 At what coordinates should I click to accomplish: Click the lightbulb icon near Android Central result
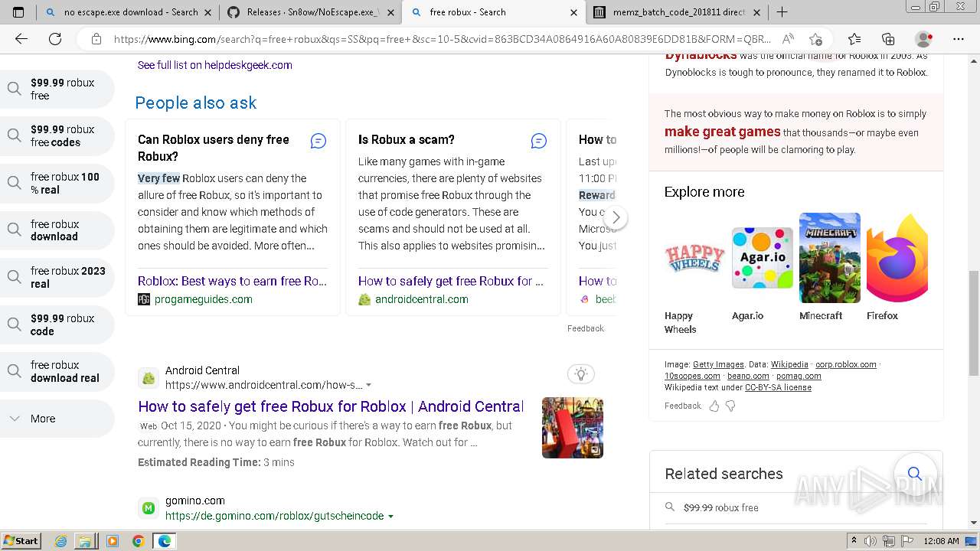pyautogui.click(x=581, y=374)
